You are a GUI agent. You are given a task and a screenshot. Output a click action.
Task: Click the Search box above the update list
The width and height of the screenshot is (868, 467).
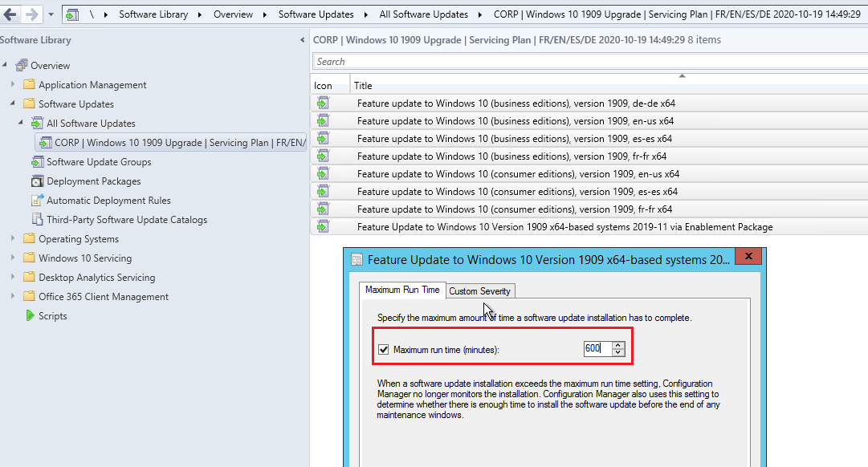[590, 62]
